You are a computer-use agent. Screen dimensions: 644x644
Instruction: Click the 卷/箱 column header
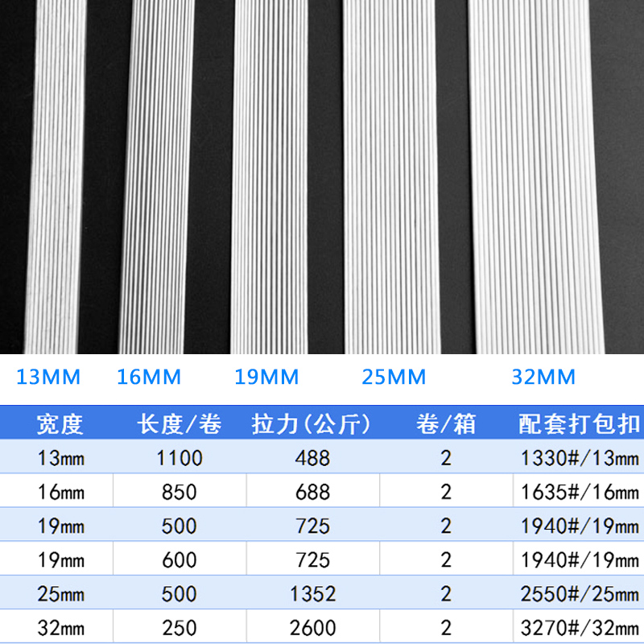pyautogui.click(x=446, y=424)
